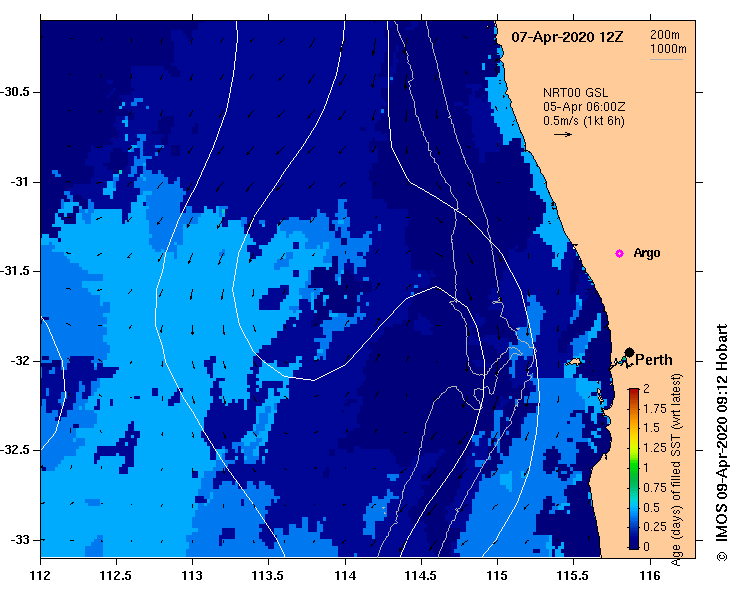Click the magenta Argo float marker
This screenshot has height=592, width=739.
[619, 254]
